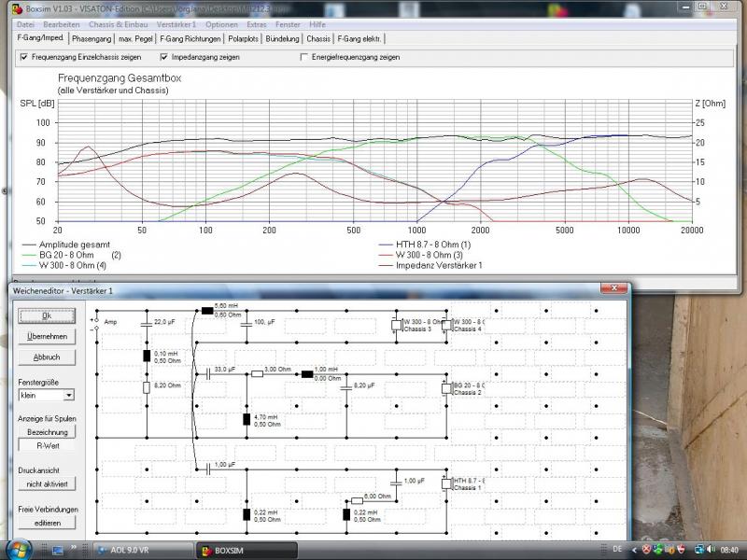Open the Fenstergröße dropdown showing klein
This screenshot has height=560, width=747.
tap(46, 395)
